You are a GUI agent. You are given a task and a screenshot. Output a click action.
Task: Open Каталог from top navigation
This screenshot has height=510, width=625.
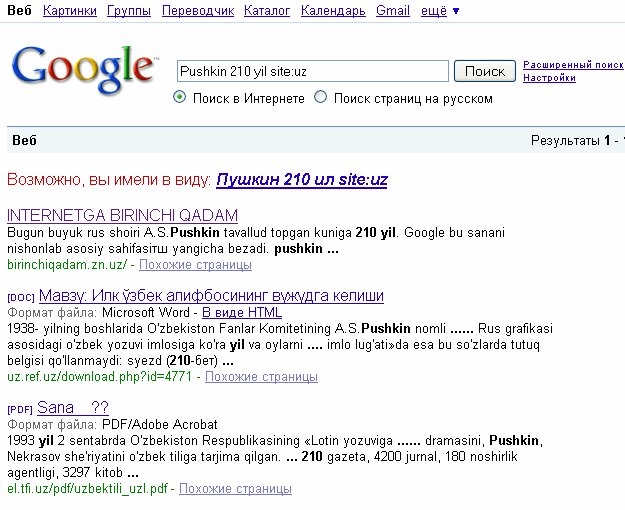[x=267, y=11]
